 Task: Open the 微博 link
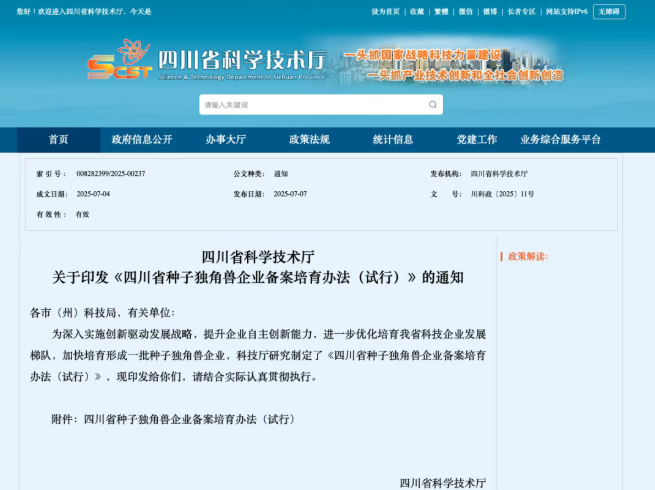(490, 12)
